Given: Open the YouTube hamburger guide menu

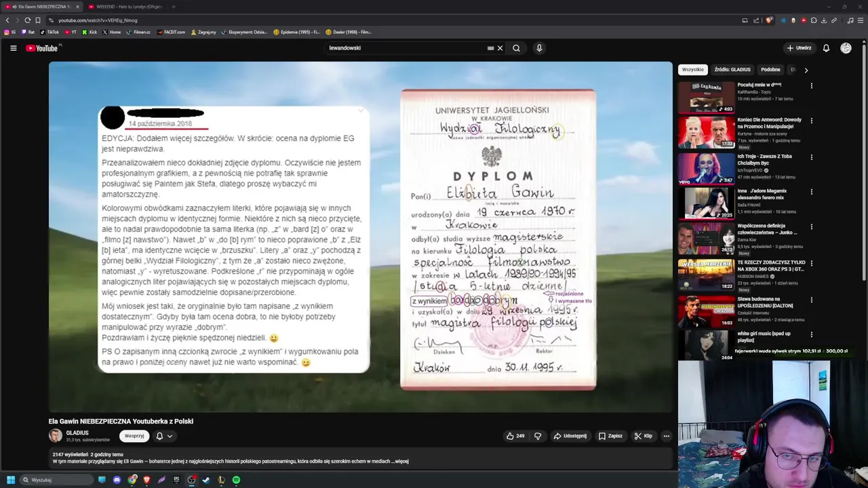Looking at the screenshot, I should (13, 48).
